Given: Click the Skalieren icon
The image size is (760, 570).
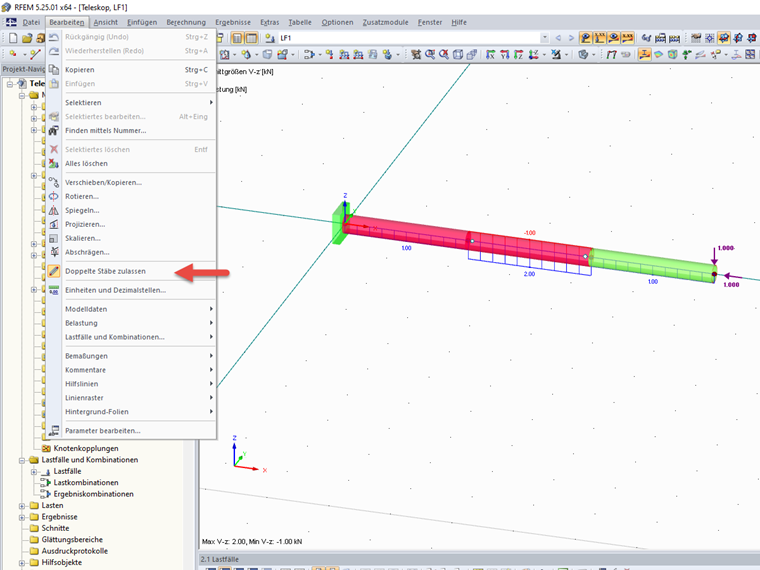Looking at the screenshot, I should point(54,238).
